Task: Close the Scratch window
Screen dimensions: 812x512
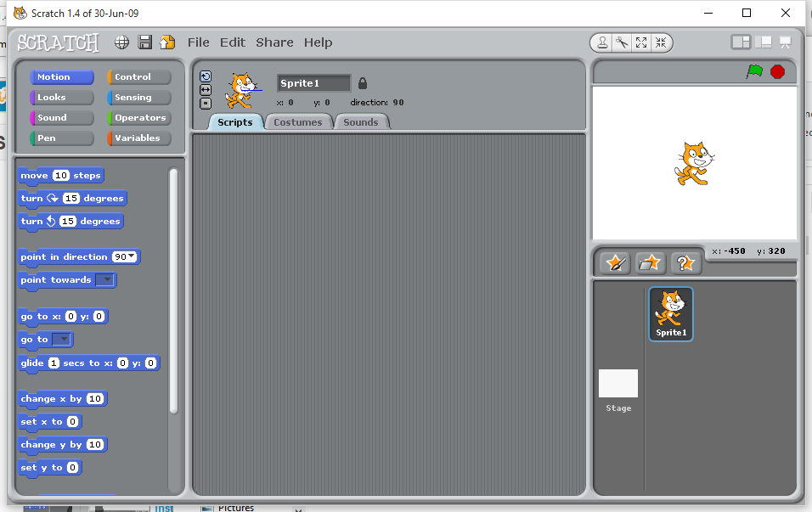Action: coord(786,13)
